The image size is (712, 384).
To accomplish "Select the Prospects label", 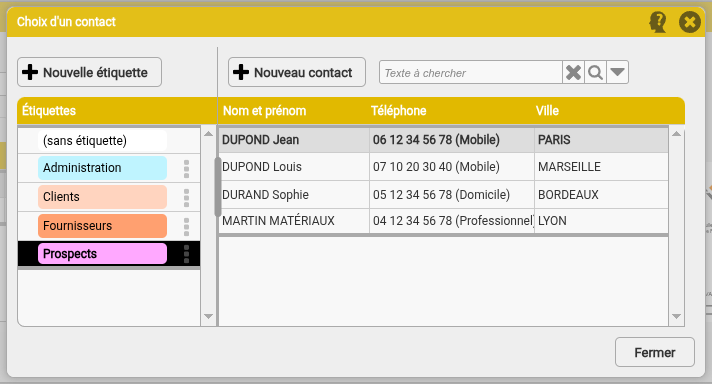I will coord(103,254).
